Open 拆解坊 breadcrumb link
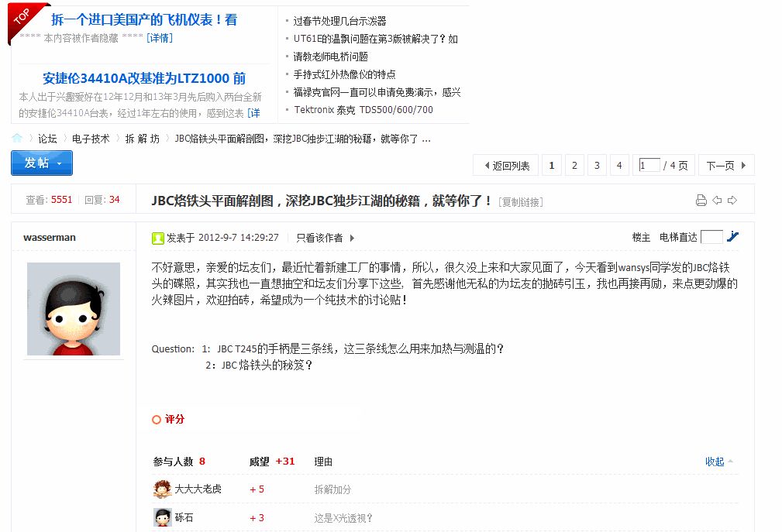782x532 pixels. pyautogui.click(x=142, y=139)
